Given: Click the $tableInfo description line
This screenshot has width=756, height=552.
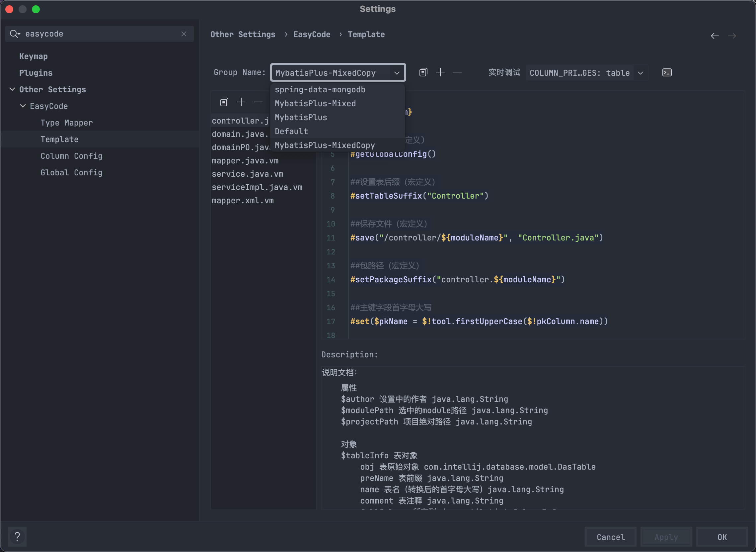Looking at the screenshot, I should point(379,455).
